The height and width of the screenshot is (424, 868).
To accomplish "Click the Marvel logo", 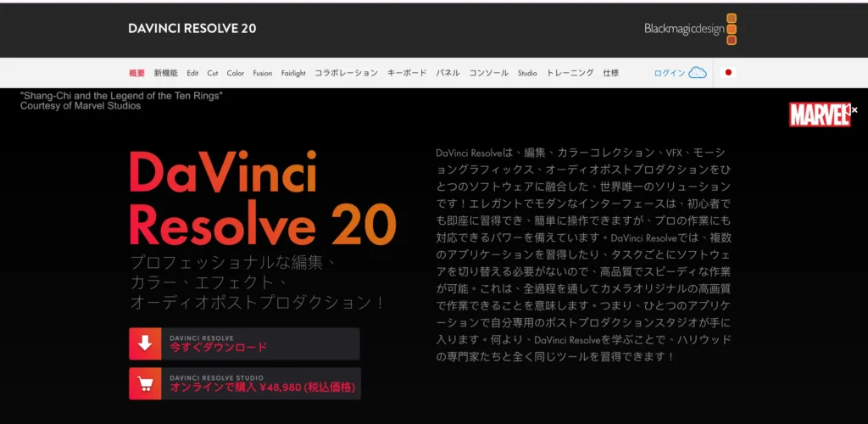I will pos(820,114).
